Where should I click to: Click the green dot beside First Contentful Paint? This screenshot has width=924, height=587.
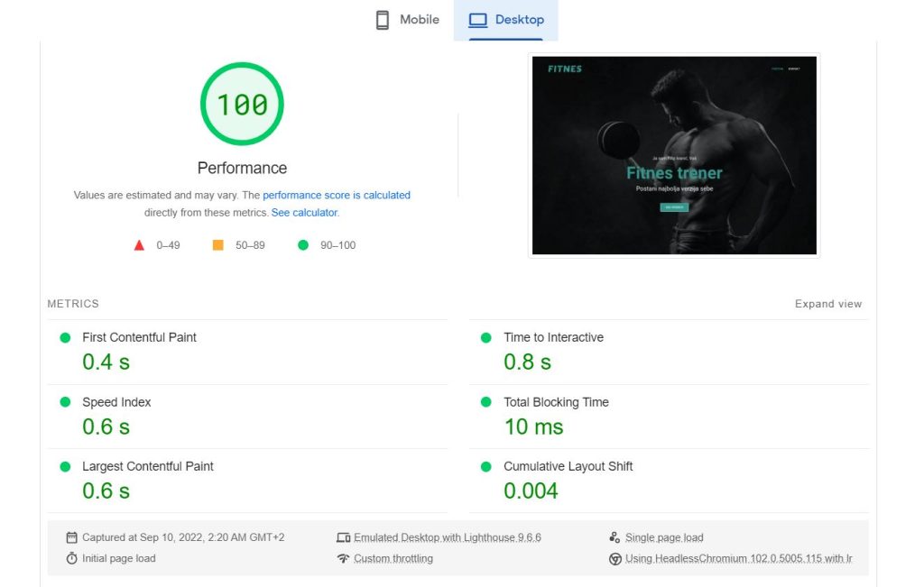[x=63, y=337]
